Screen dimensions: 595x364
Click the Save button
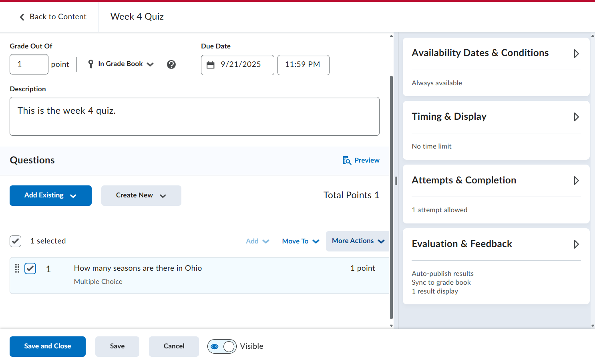[117, 346]
